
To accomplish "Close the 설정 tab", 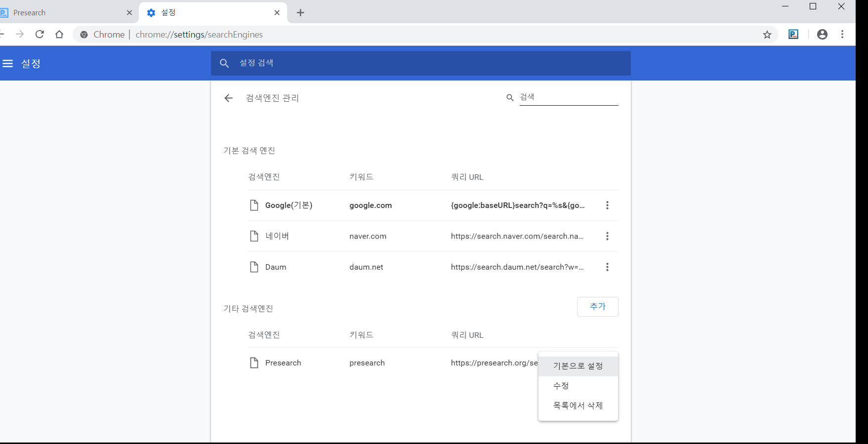I will click(x=277, y=13).
